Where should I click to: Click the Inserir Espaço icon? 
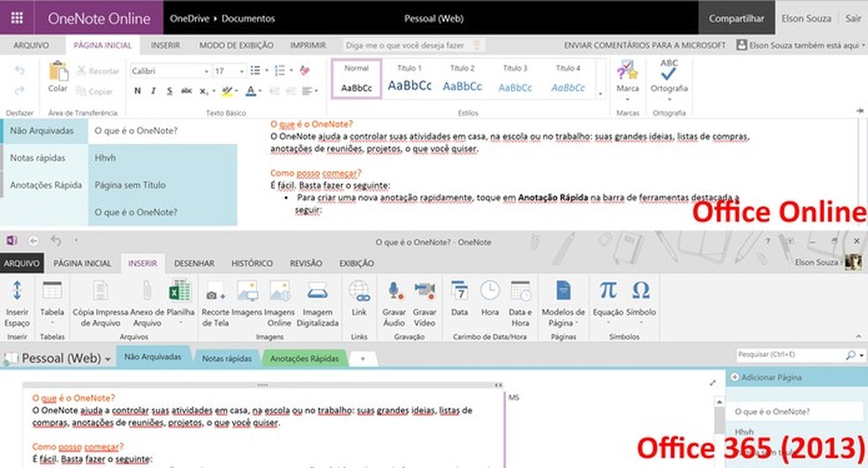coord(17,291)
